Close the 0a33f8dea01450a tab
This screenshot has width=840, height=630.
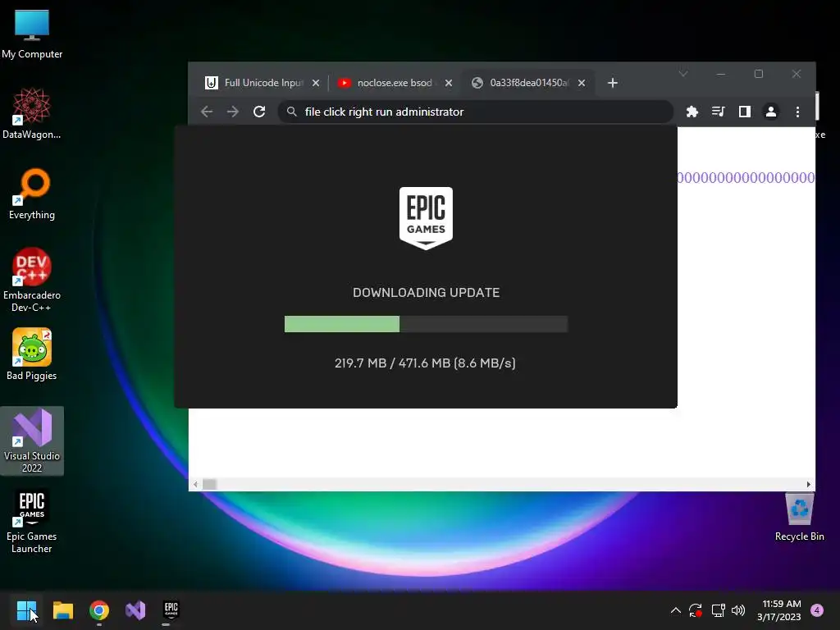[582, 83]
